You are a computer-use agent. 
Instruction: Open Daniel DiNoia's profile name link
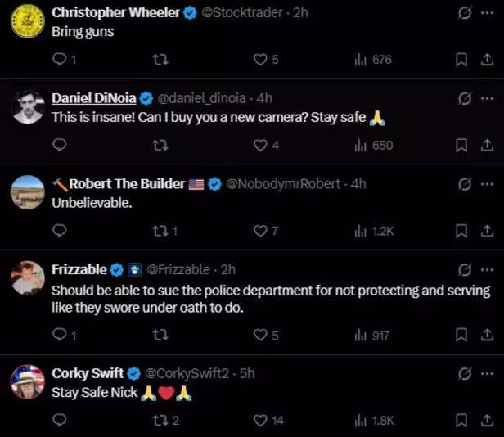[x=95, y=98]
